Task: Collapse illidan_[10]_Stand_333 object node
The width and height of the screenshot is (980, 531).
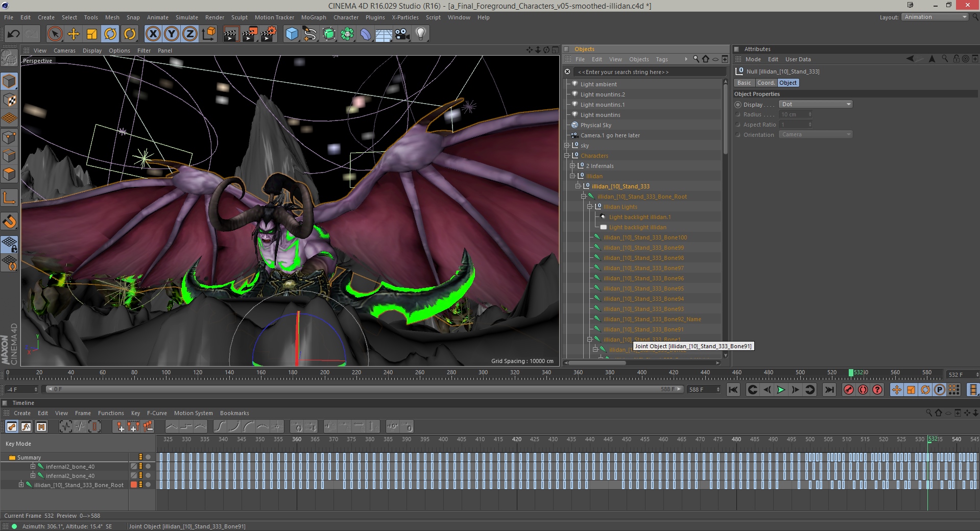Action: (578, 186)
